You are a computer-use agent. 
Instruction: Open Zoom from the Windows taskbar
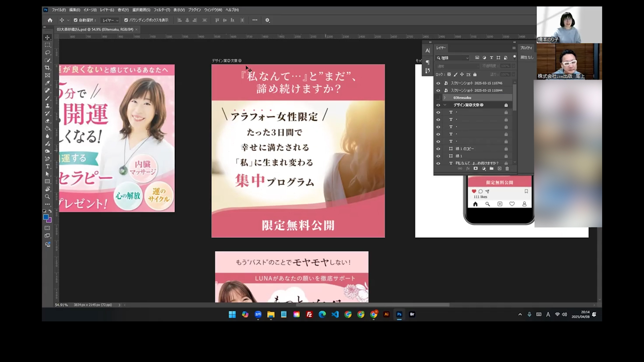coord(258,314)
